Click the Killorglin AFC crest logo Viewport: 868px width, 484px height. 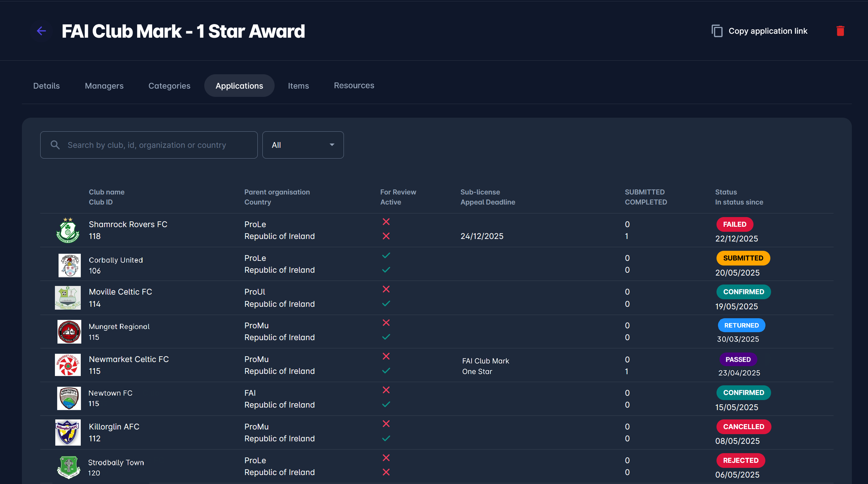pos(68,432)
